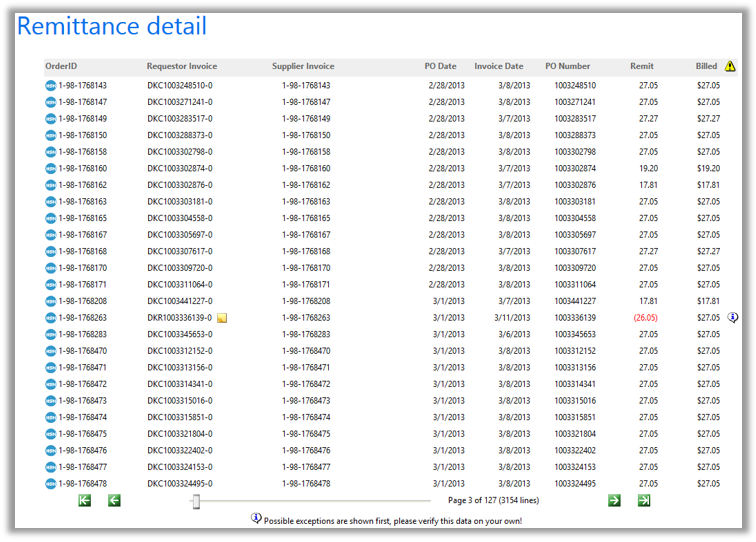Click the 3/6/2013 invoice date
This screenshot has width=756, height=542.
[514, 335]
